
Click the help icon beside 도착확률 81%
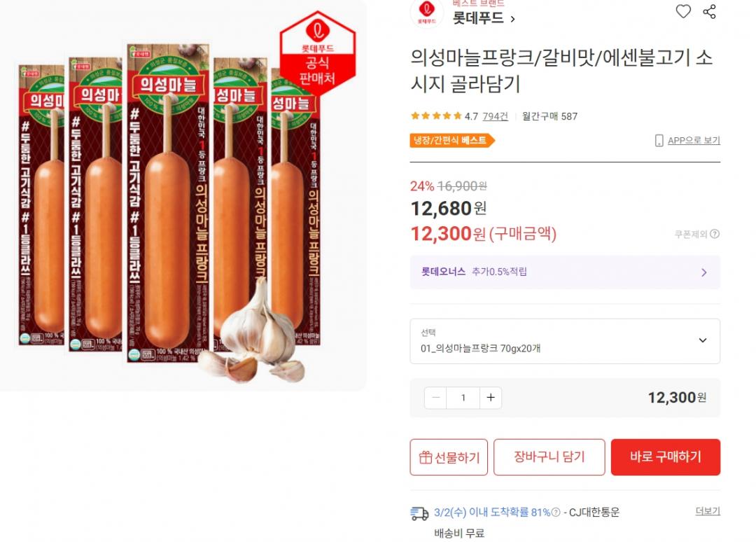555,512
